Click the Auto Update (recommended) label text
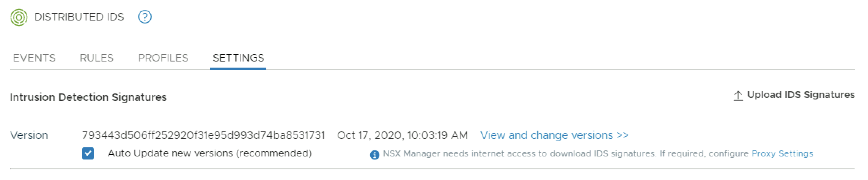The height and width of the screenshot is (180, 868). click(210, 153)
